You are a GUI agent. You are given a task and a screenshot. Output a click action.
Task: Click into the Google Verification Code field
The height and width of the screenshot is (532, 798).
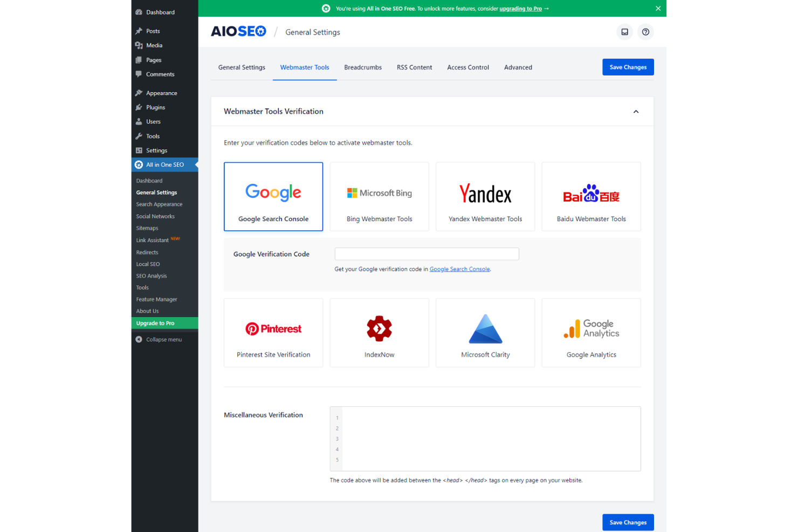pos(426,253)
